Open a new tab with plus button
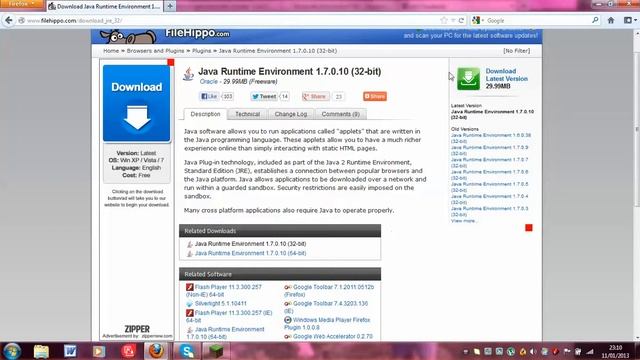This screenshot has height=360, width=640. coord(170,6)
